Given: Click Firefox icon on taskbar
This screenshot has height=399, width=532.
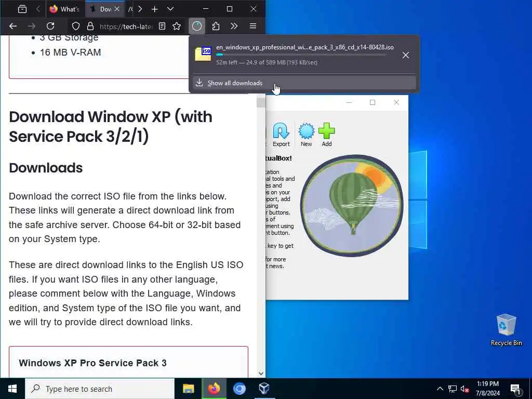Looking at the screenshot, I should (x=214, y=389).
